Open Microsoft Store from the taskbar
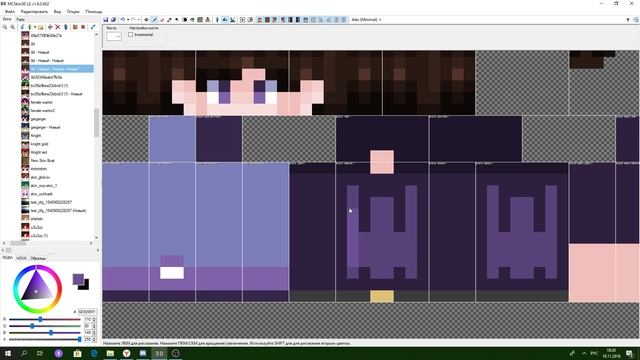This screenshot has width=640, height=360. 77,353
